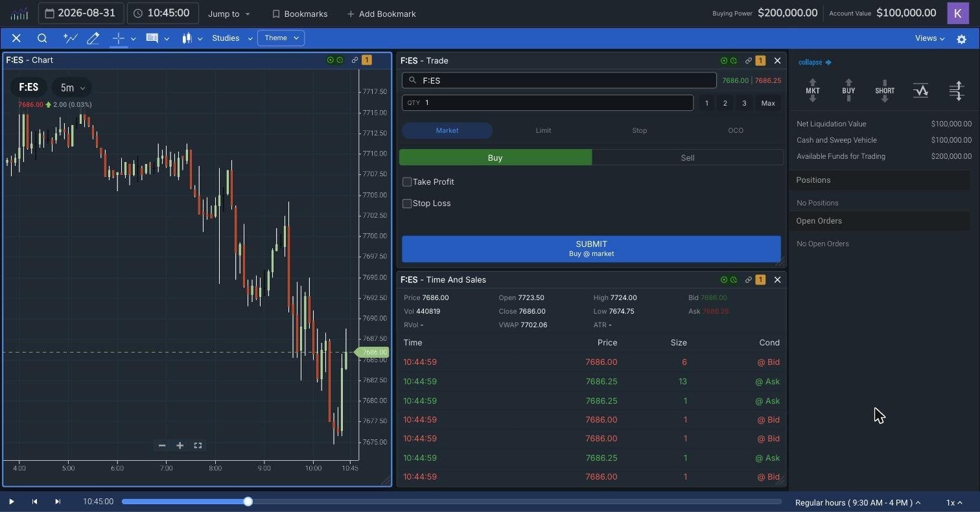The image size is (980, 512).
Task: Click the link icon in Chart panel header
Action: (355, 60)
